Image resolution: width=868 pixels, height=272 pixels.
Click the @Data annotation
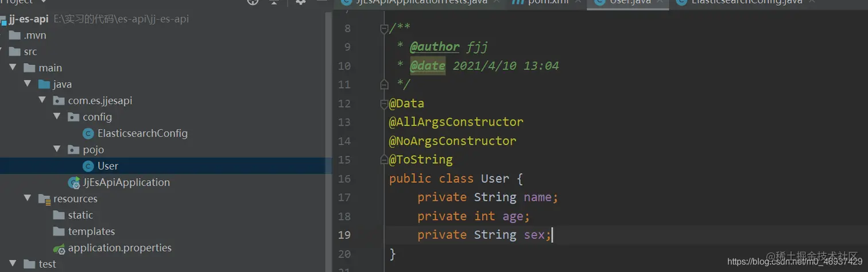[x=406, y=104]
